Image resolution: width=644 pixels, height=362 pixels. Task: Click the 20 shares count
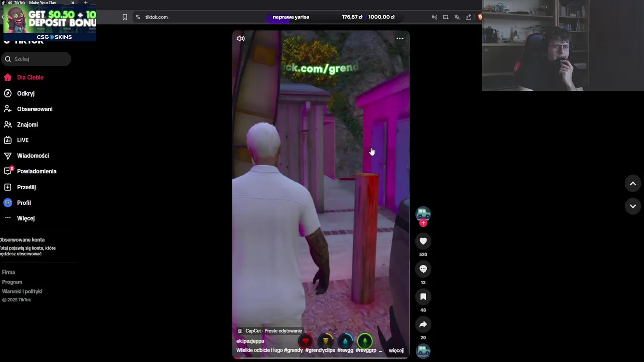[423, 337]
